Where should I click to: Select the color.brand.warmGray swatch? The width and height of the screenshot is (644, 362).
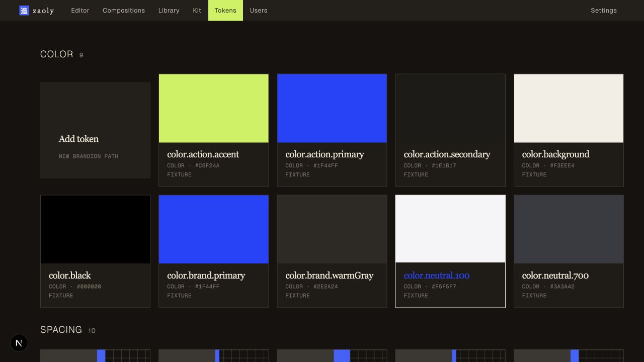tap(332, 229)
